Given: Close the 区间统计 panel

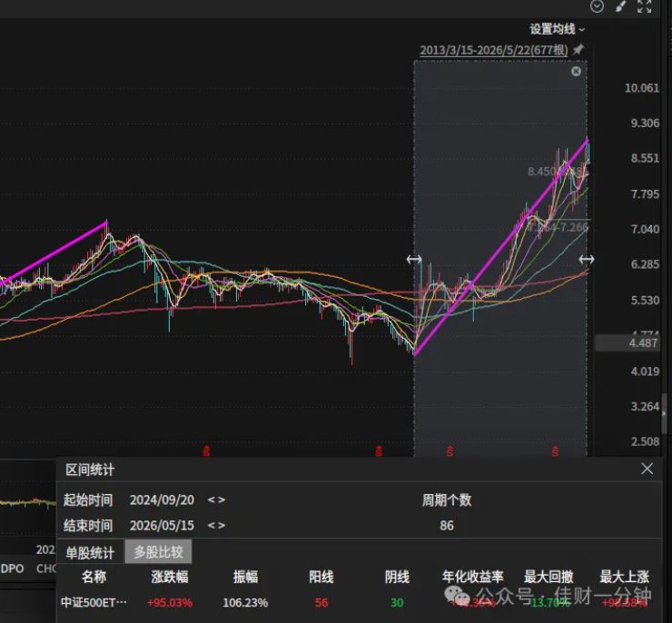Looking at the screenshot, I should point(647,469).
